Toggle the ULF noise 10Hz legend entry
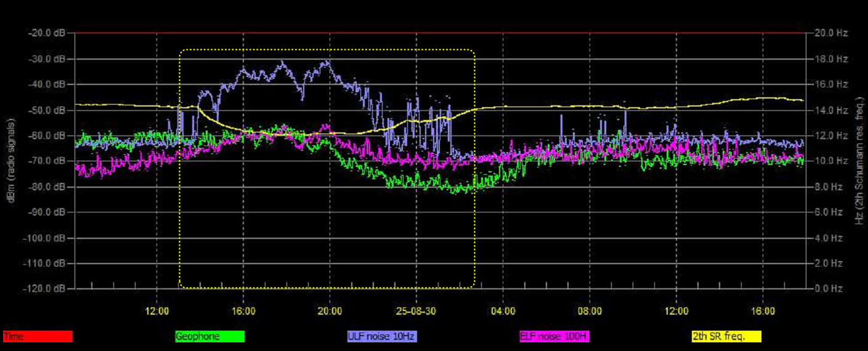Screen dimensions: 868x351 382,337
